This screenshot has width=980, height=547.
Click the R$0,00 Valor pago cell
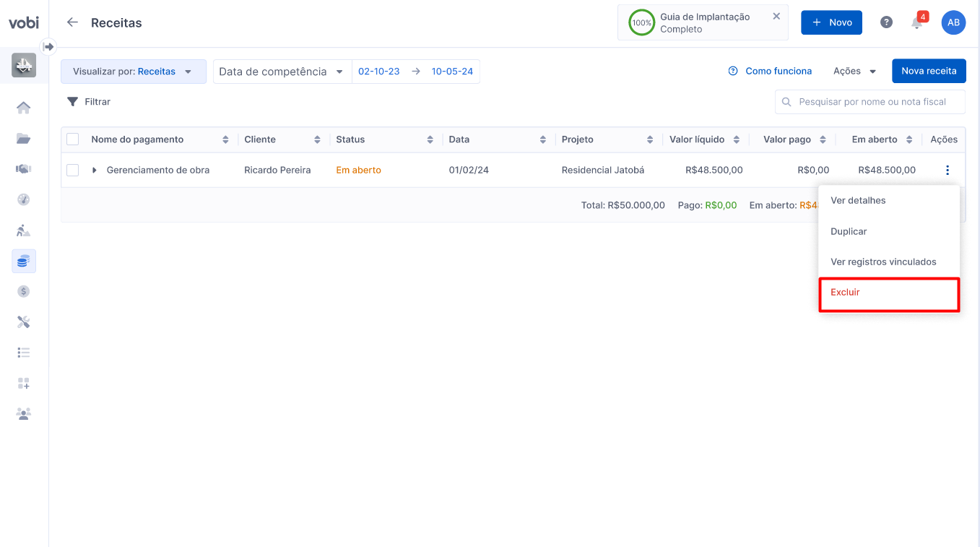click(x=813, y=171)
